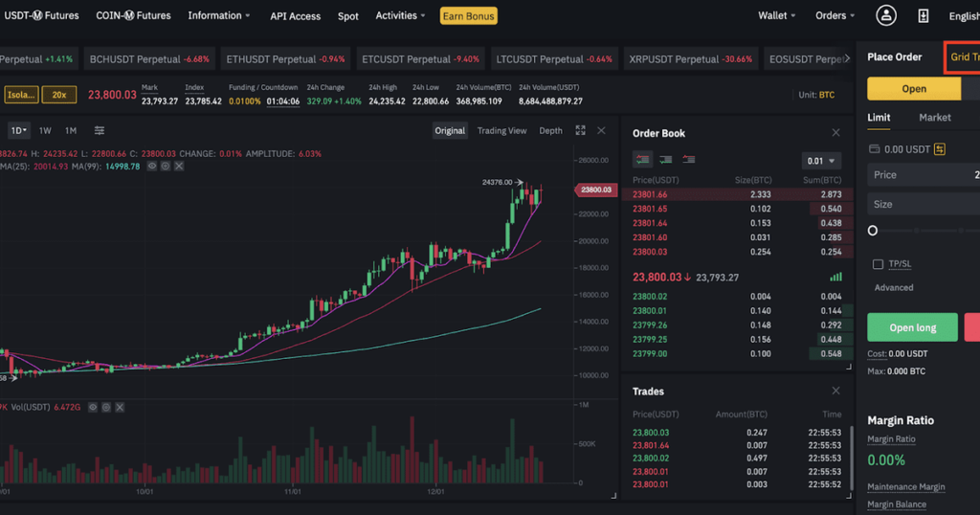
Task: Expand the Advanced order options
Action: (x=894, y=287)
